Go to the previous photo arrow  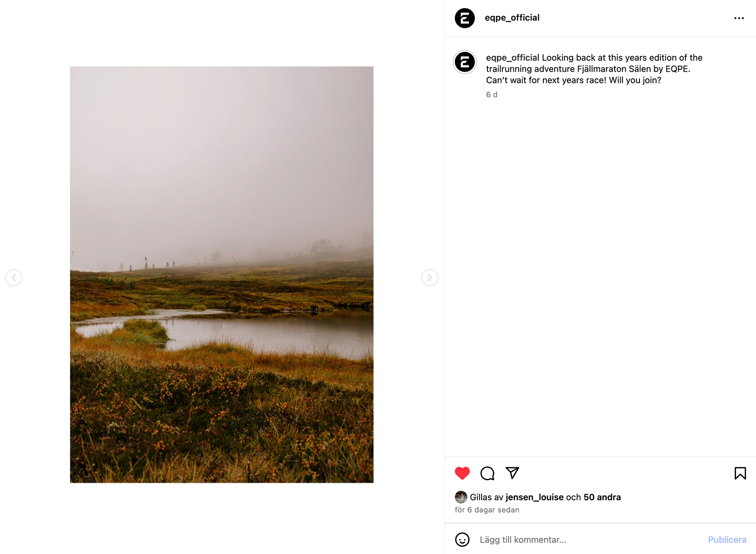[14, 277]
